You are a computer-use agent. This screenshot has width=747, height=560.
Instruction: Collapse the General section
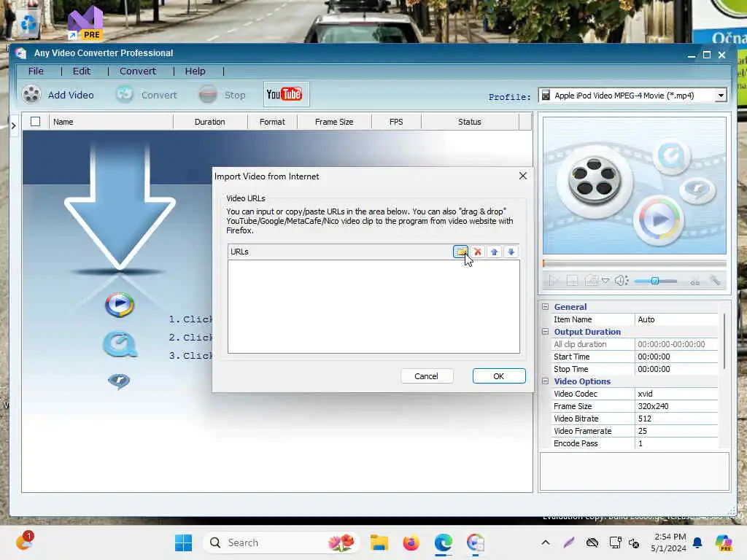pyautogui.click(x=546, y=307)
